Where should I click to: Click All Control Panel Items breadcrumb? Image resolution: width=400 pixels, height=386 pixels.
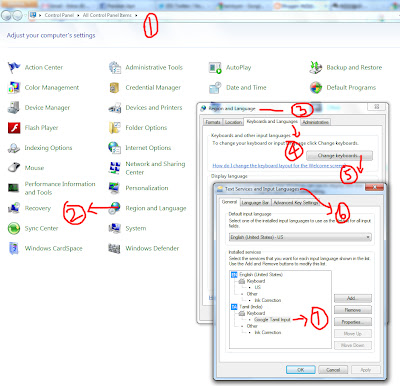click(107, 15)
